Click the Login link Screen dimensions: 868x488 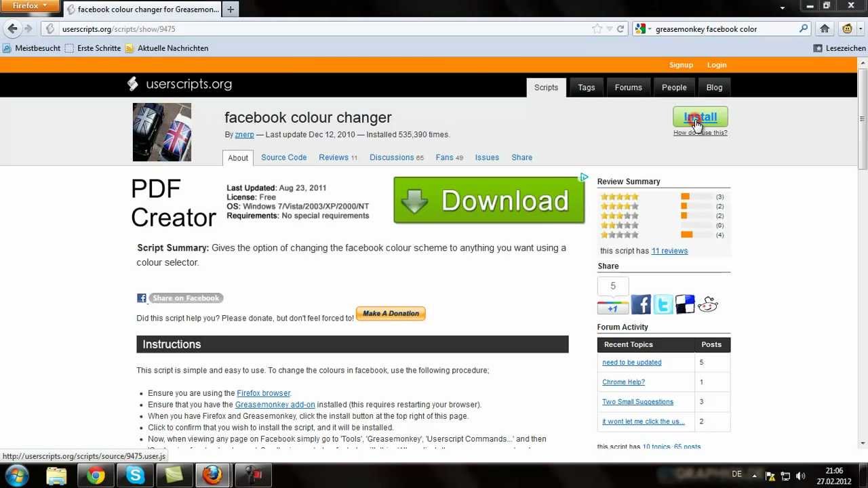717,65
